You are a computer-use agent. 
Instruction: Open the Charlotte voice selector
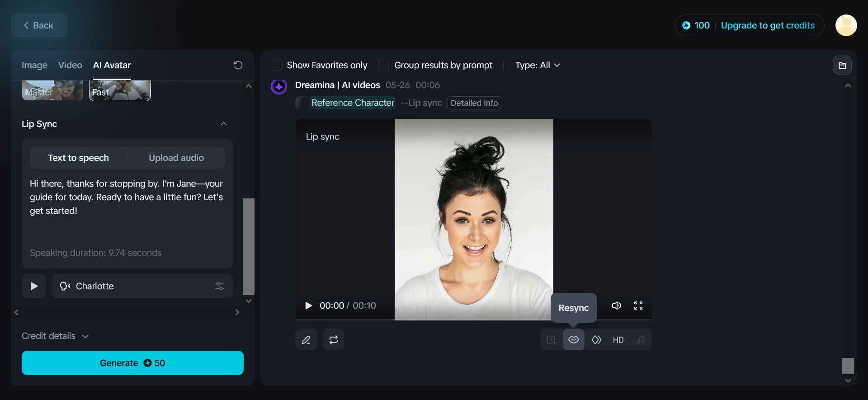(x=142, y=286)
